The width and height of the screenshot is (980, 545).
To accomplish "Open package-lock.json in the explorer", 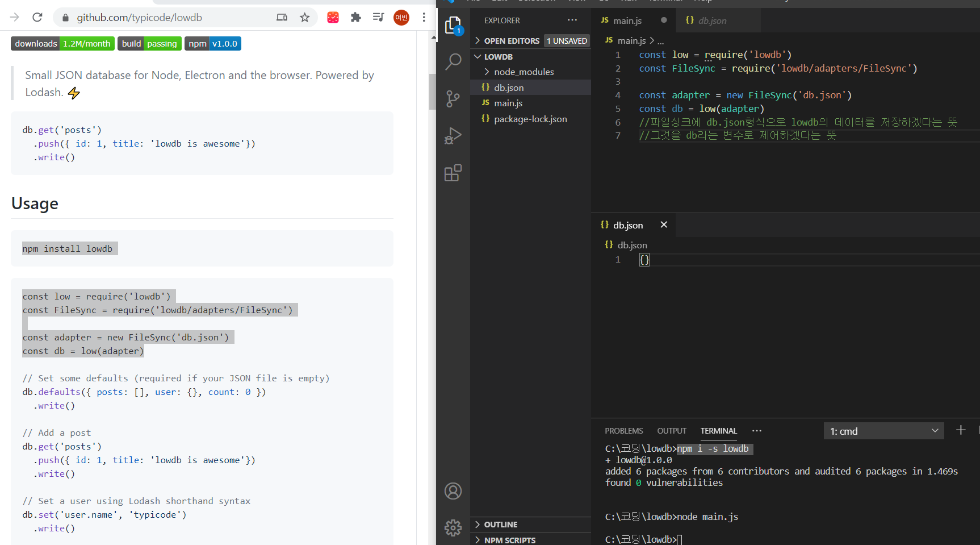I will pyautogui.click(x=530, y=119).
